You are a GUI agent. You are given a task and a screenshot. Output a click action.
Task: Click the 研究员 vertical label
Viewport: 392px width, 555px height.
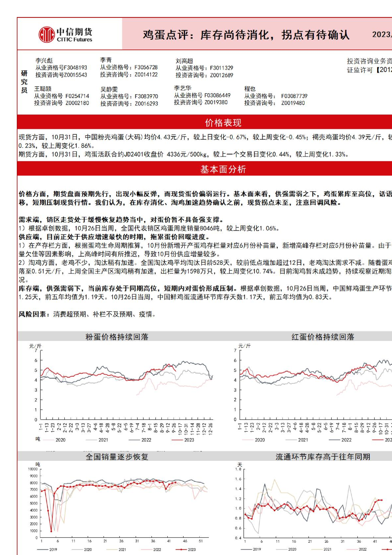point(24,82)
